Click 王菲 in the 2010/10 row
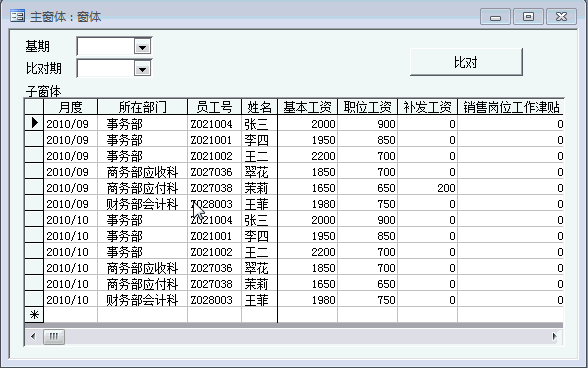 click(256, 300)
